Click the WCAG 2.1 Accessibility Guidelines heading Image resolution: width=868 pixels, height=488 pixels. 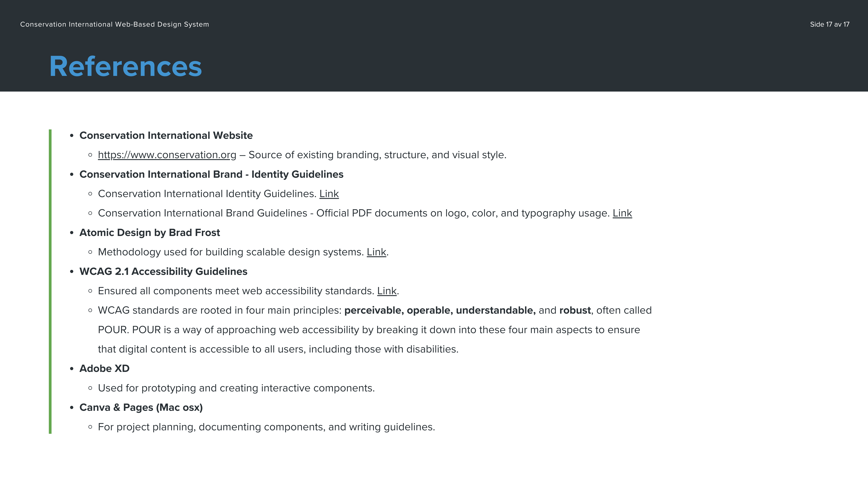pos(163,271)
